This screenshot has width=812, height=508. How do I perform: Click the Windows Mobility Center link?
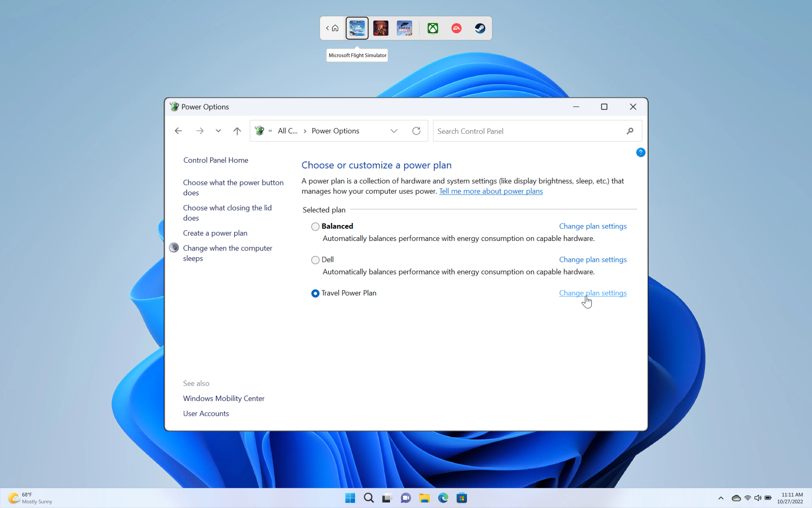(x=223, y=398)
